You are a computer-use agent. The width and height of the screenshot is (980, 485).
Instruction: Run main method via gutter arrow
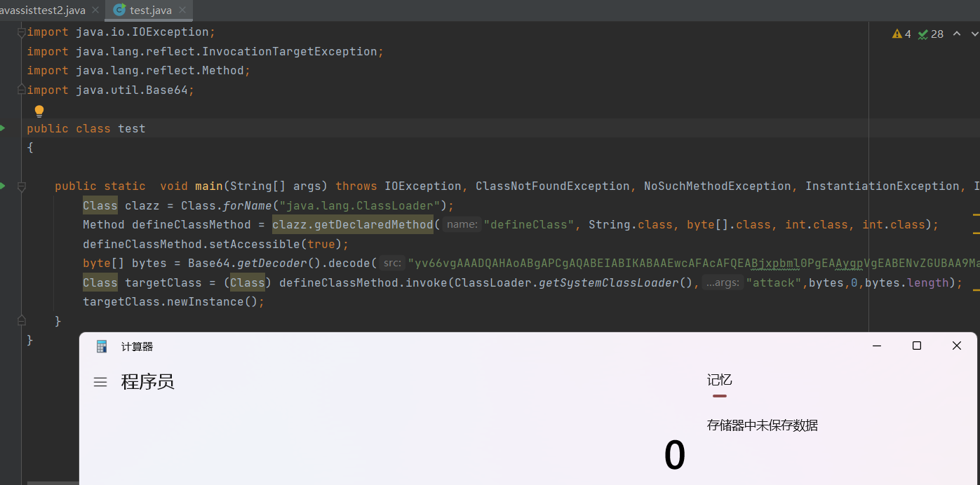[x=3, y=186]
